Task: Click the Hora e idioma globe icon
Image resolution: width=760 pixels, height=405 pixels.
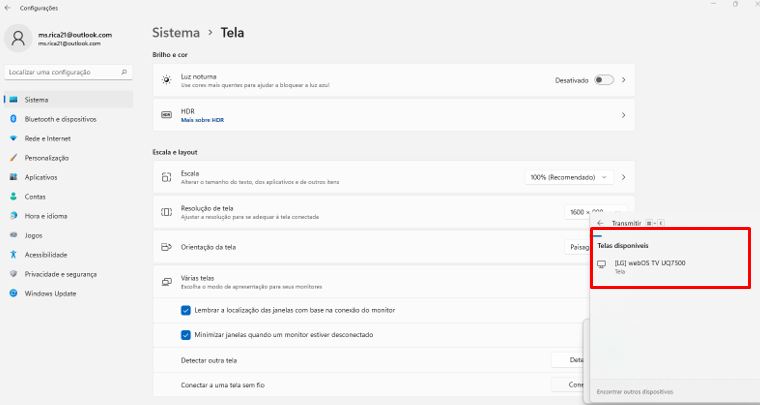Action: [x=14, y=216]
